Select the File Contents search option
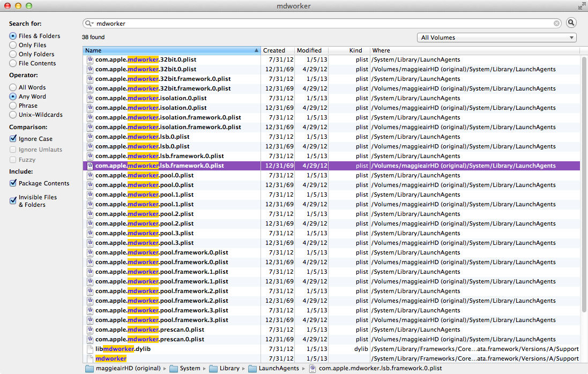 click(x=13, y=63)
